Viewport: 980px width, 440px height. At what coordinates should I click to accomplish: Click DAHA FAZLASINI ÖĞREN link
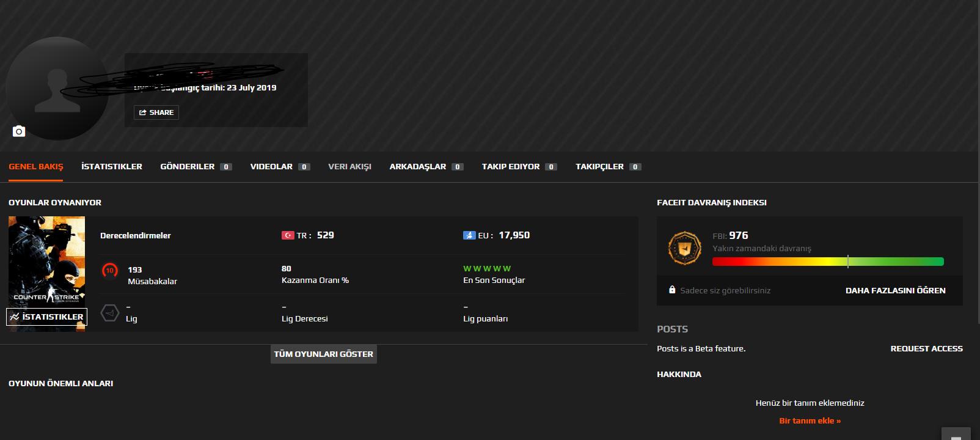click(895, 290)
